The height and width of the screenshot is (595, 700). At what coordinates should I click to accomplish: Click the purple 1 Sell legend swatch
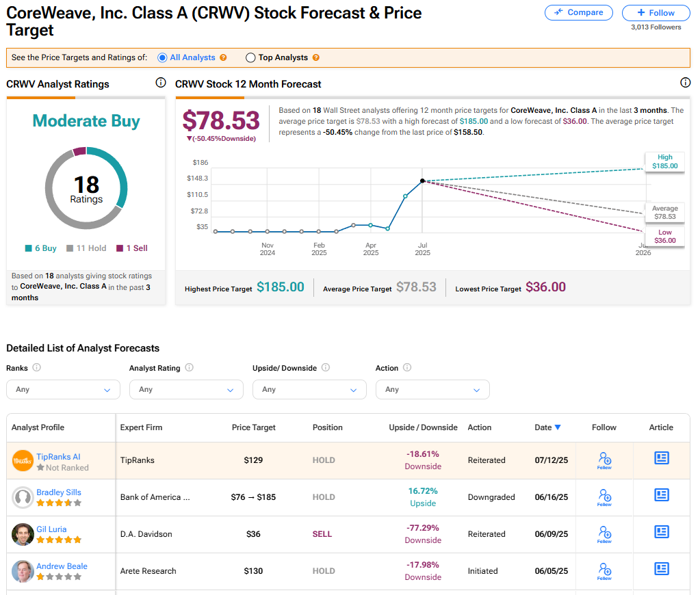(x=120, y=248)
